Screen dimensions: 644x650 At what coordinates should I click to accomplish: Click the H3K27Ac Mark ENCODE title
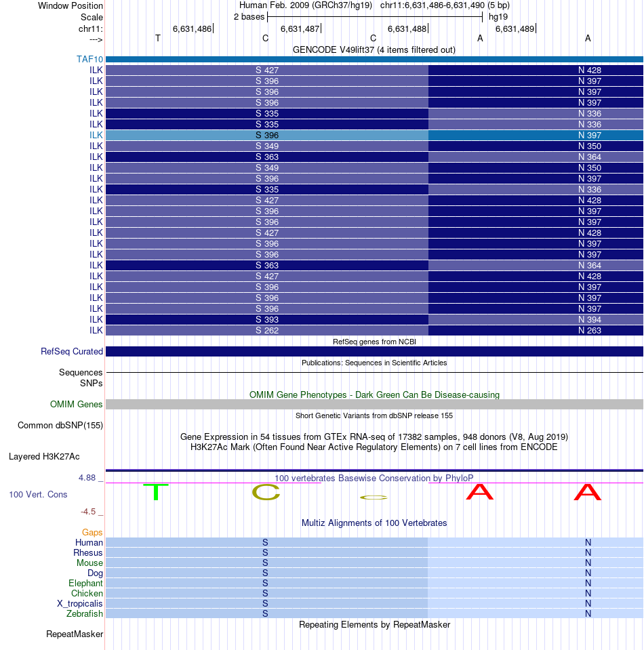tap(374, 447)
